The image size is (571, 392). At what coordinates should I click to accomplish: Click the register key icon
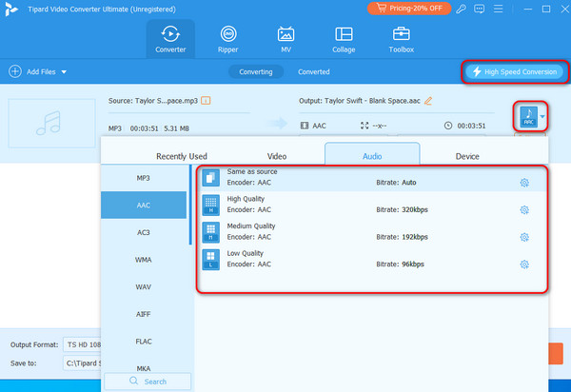(461, 9)
